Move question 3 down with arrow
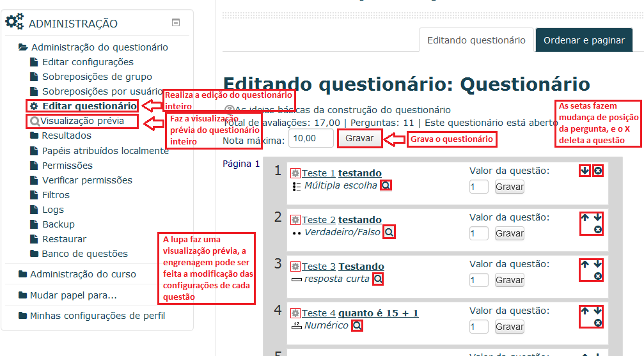This screenshot has width=644, height=356. click(x=597, y=264)
